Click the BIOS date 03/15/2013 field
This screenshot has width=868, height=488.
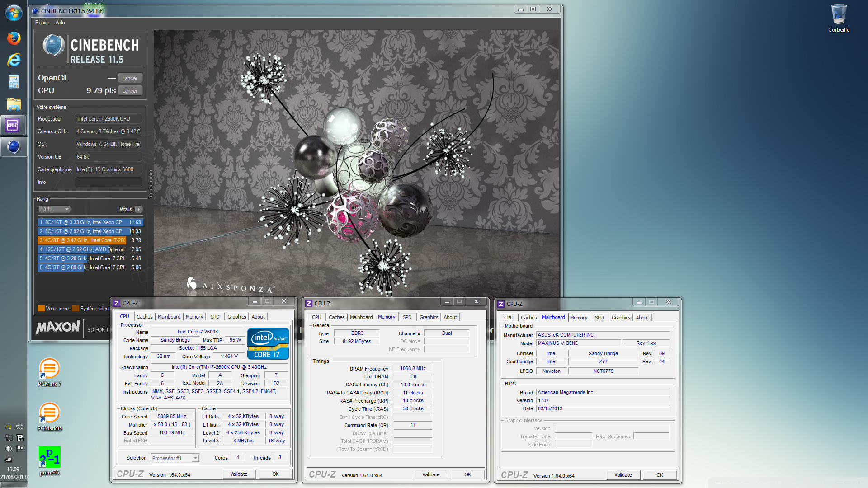603,408
